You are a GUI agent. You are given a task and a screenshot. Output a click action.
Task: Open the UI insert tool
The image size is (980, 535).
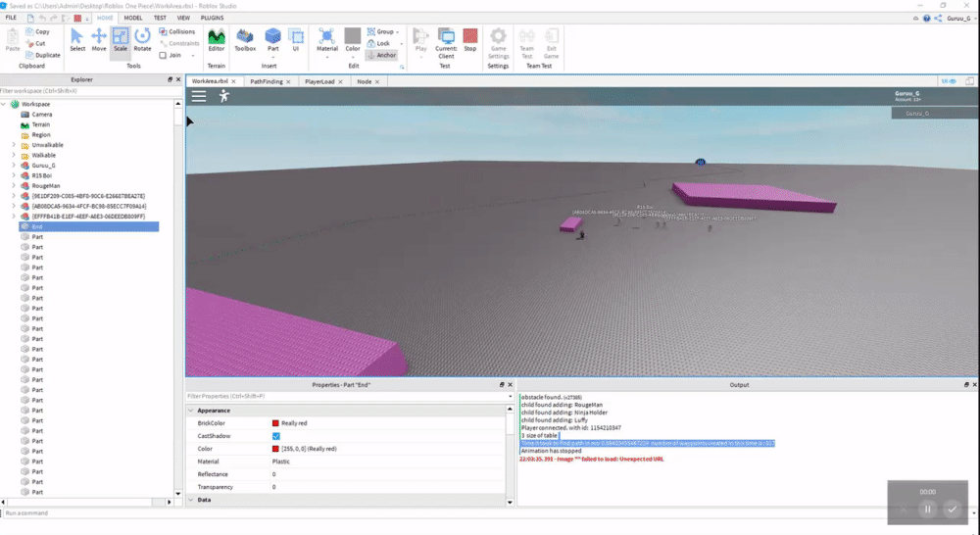pos(296,40)
